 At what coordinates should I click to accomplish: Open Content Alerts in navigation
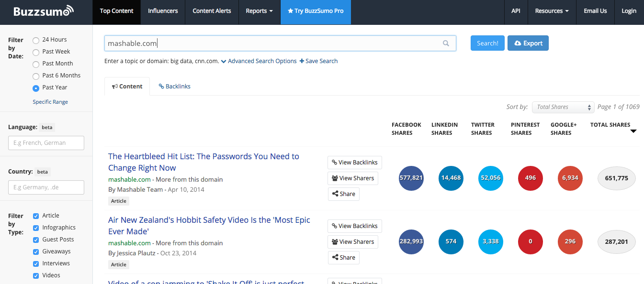click(x=212, y=11)
